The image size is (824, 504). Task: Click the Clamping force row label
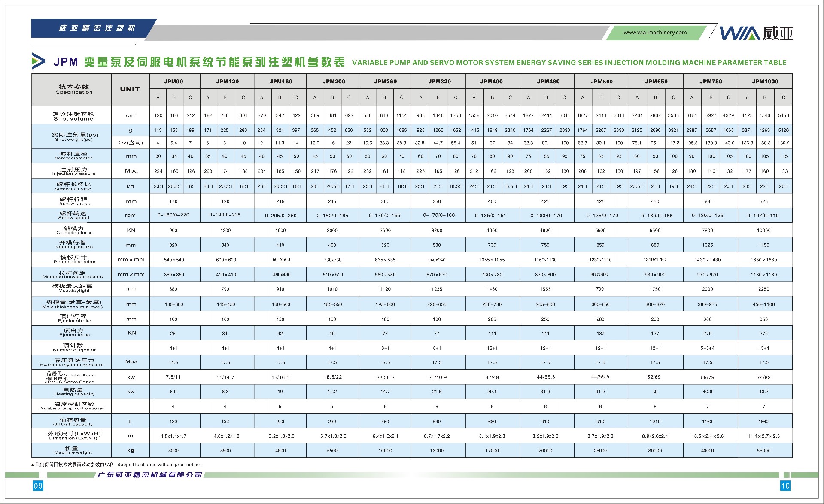[74, 230]
